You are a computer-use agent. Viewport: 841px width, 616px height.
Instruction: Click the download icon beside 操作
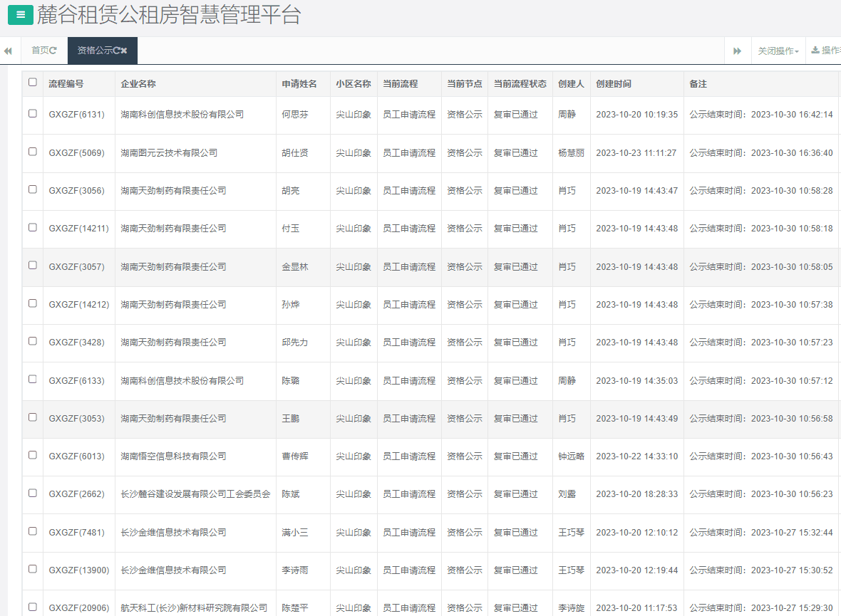pos(815,51)
